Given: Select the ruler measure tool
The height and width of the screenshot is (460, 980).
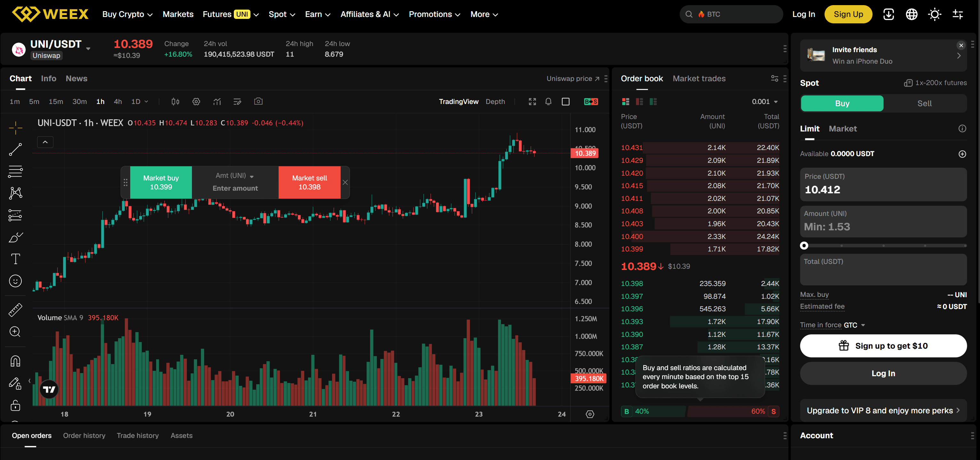Looking at the screenshot, I should [16, 310].
